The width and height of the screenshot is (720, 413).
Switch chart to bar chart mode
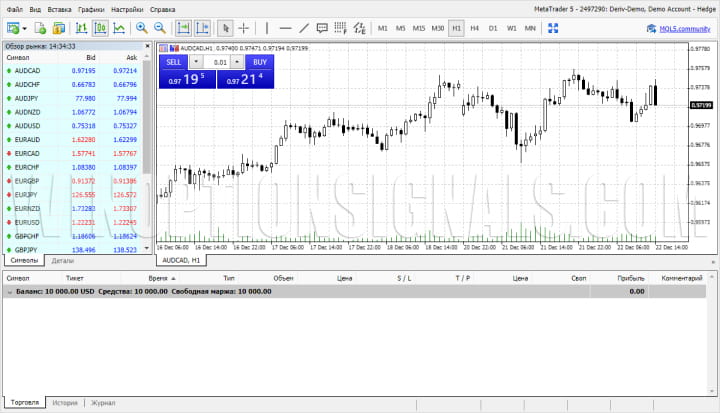81,28
